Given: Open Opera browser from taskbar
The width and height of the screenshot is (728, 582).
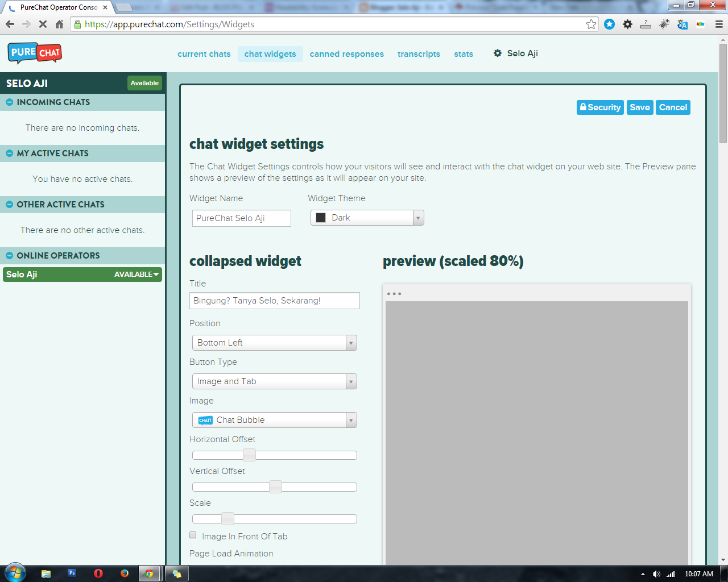Looking at the screenshot, I should coord(98,573).
